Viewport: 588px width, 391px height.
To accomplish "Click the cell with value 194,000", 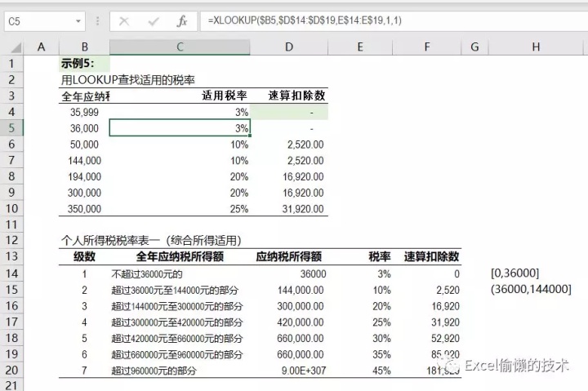I will [84, 176].
